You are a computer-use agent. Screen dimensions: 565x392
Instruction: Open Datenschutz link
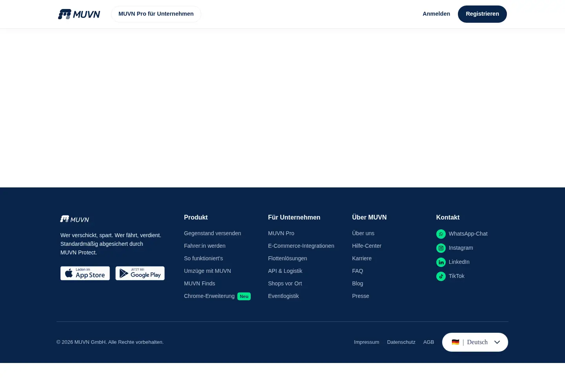[x=401, y=342]
